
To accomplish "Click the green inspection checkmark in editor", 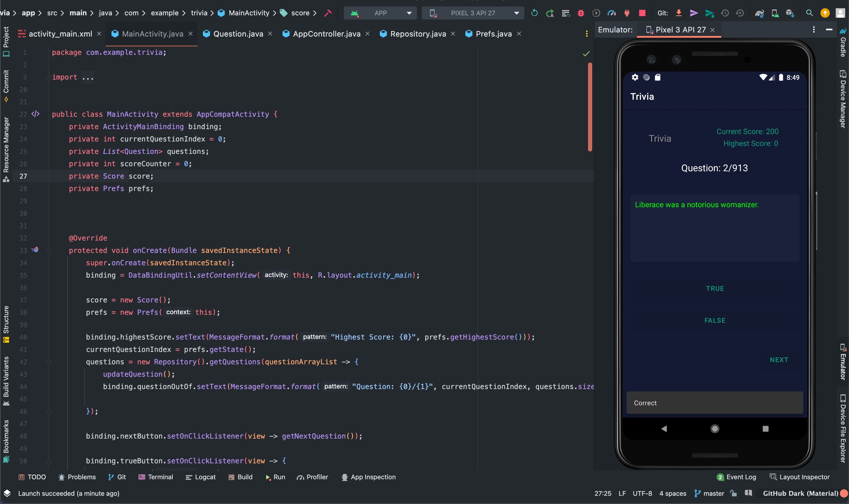I will coord(586,54).
